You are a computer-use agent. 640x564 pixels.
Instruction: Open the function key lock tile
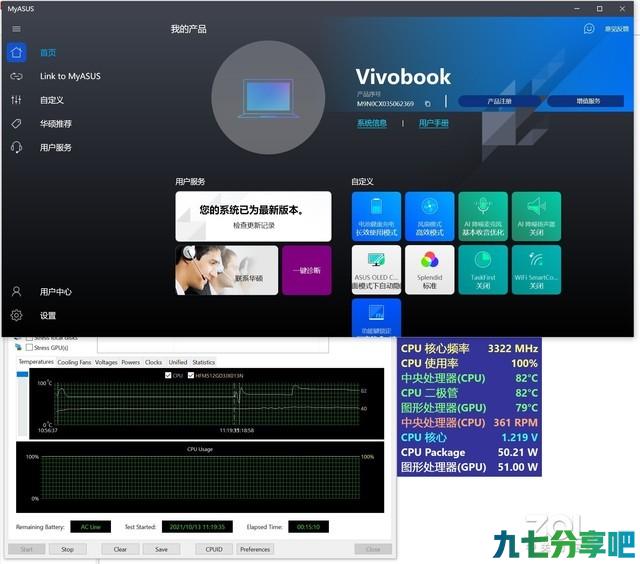(x=376, y=318)
